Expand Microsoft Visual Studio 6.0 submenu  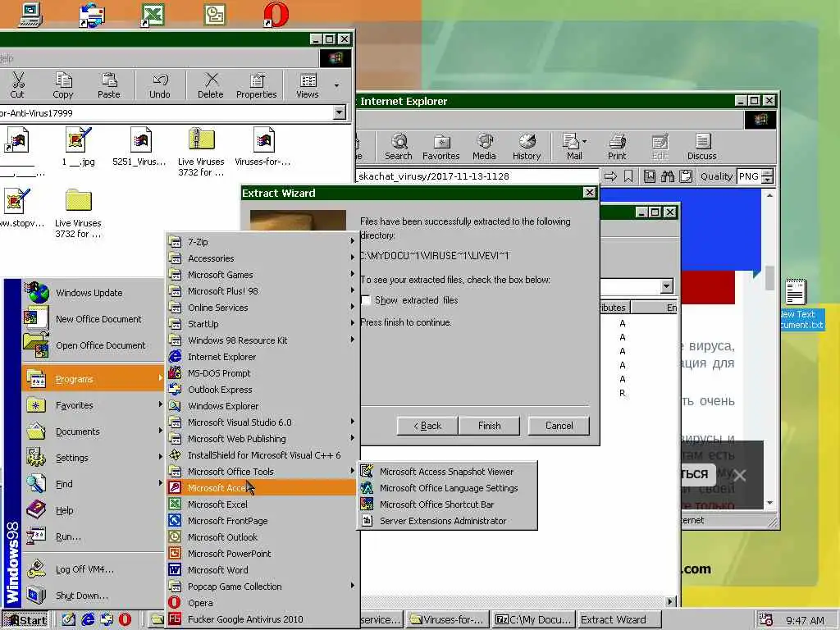click(262, 422)
